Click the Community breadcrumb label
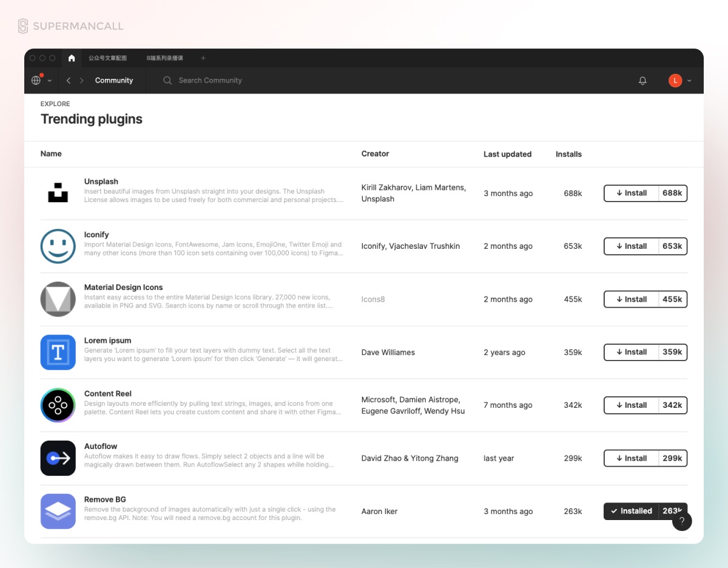Image resolution: width=728 pixels, height=568 pixels. [x=114, y=80]
